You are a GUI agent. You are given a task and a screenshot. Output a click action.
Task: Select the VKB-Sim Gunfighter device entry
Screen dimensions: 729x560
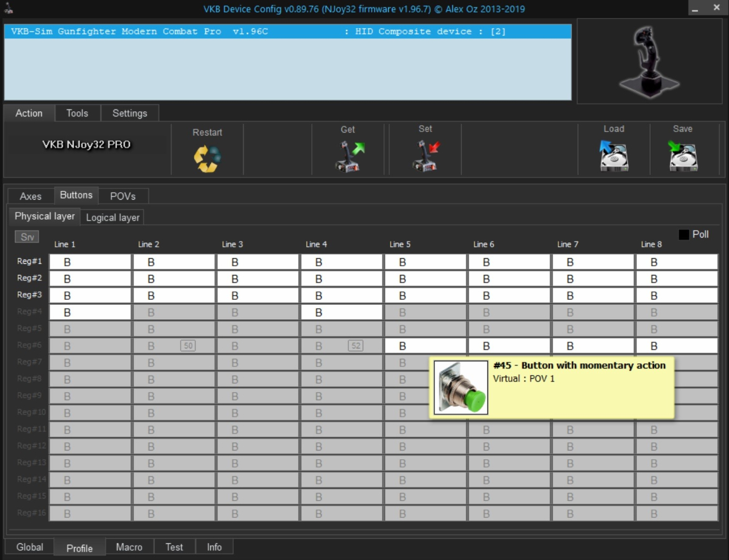[x=288, y=31]
